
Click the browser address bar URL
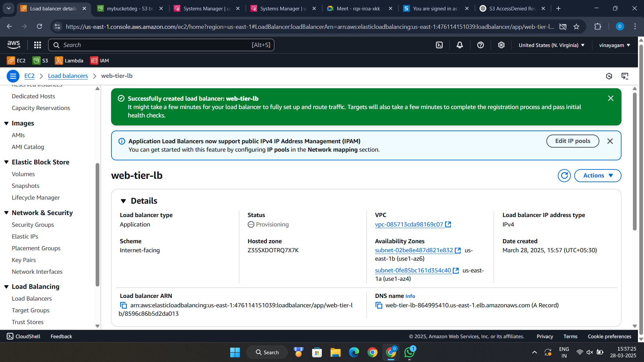point(309,27)
